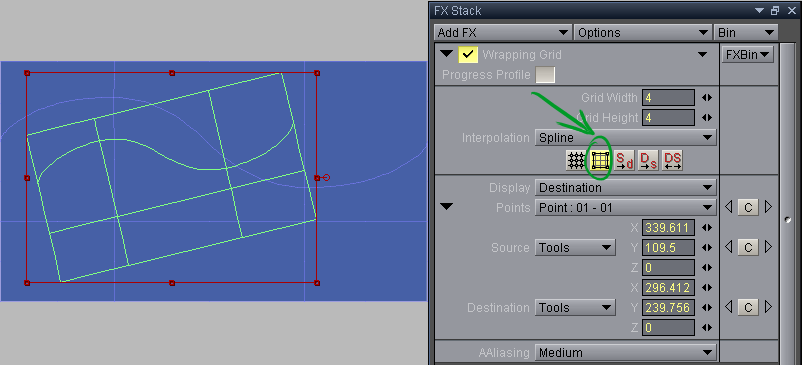Click the Destination Z field
The height and width of the screenshot is (365, 802).
(669, 327)
